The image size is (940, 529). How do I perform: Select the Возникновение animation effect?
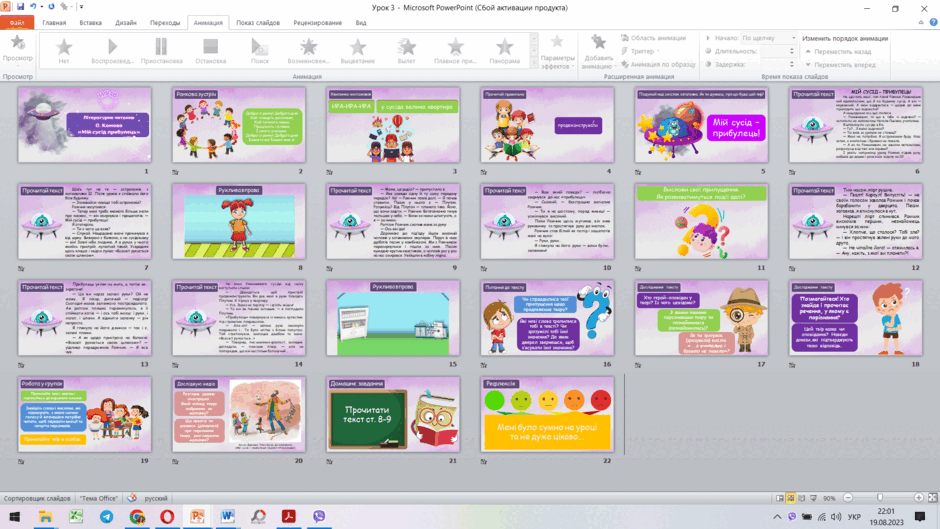308,50
